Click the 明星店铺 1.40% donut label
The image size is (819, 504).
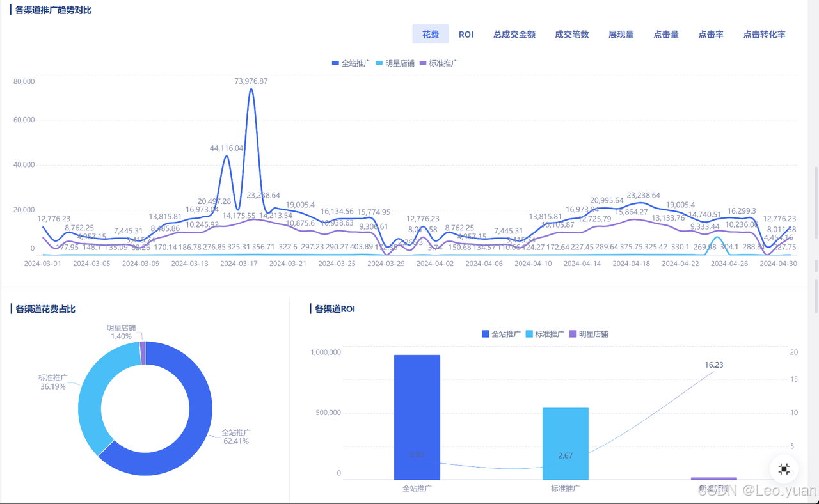pos(121,332)
